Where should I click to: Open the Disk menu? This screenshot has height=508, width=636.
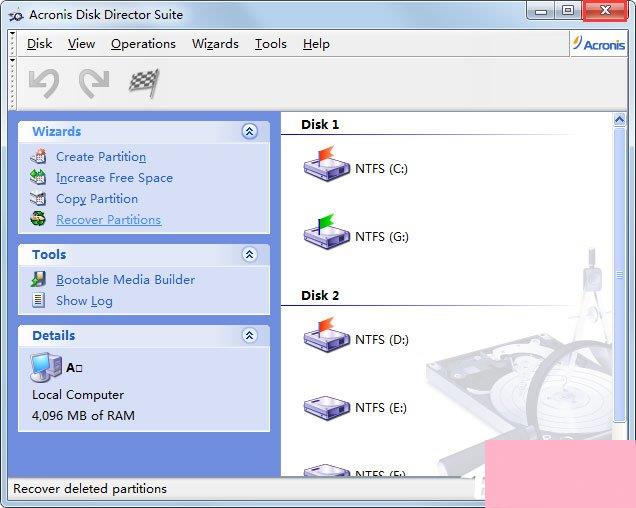click(x=39, y=44)
